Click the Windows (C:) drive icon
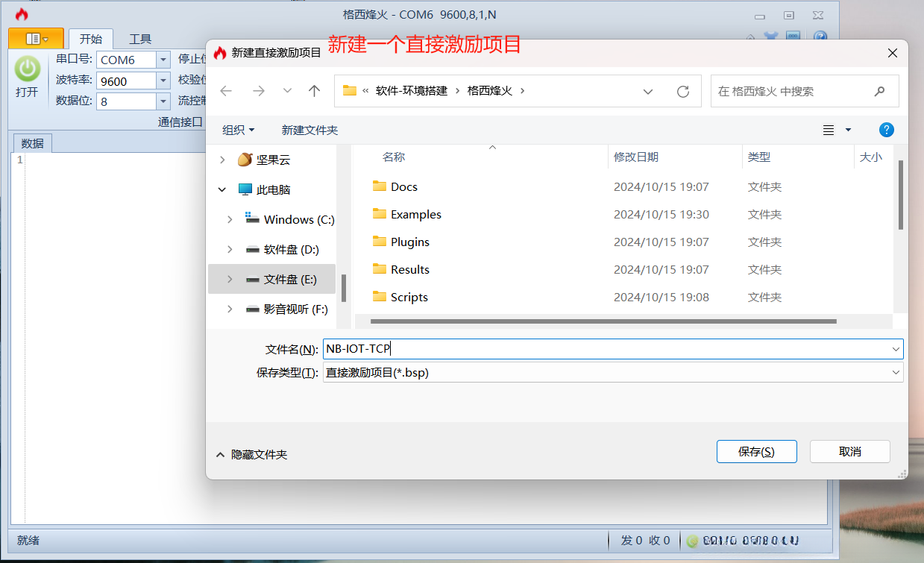The width and height of the screenshot is (924, 563). point(252,218)
